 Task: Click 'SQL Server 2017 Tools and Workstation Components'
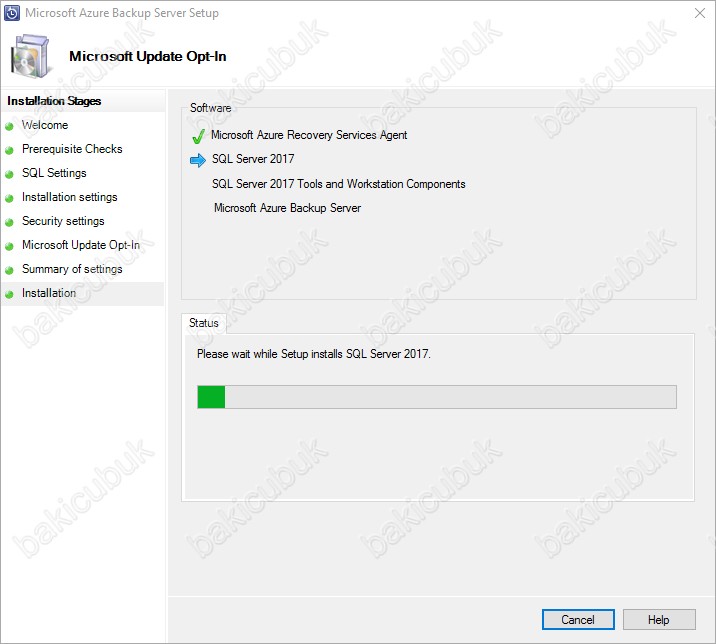(338, 184)
